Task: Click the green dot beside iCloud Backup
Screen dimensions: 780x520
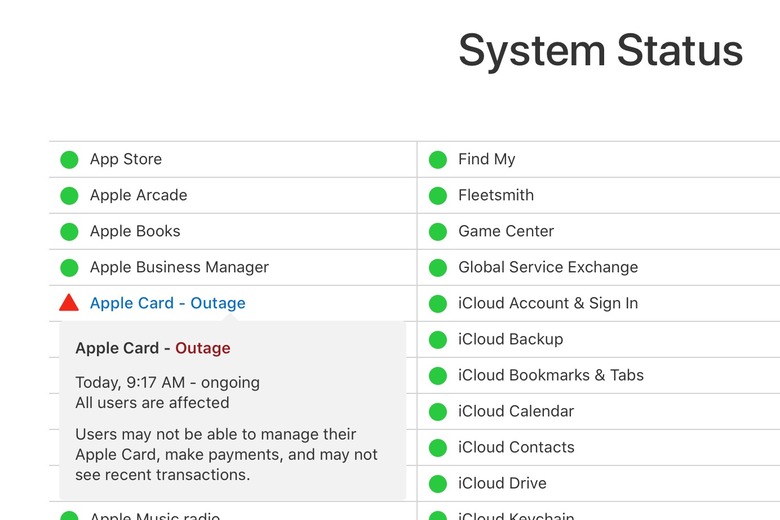Action: click(x=438, y=340)
